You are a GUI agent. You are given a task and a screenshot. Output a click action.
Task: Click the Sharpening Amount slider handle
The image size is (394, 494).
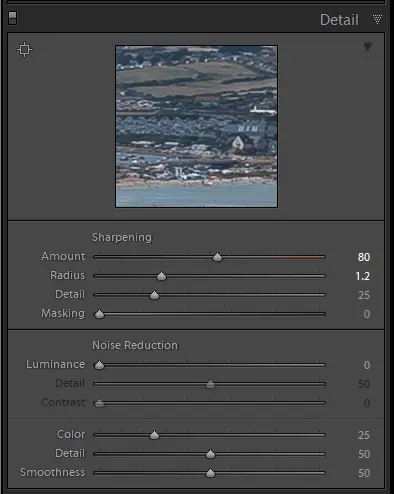(x=217, y=257)
